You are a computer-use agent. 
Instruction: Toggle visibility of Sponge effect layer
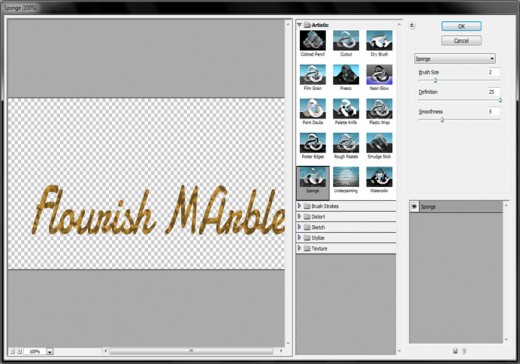[x=414, y=207]
